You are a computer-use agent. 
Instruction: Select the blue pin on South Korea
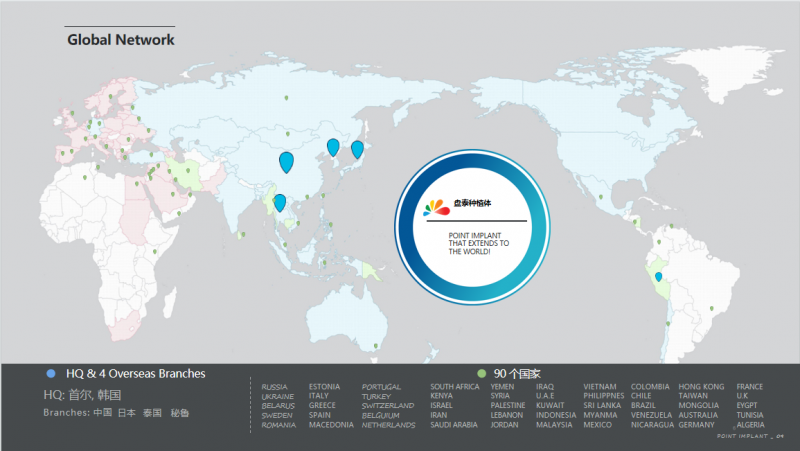(333, 147)
